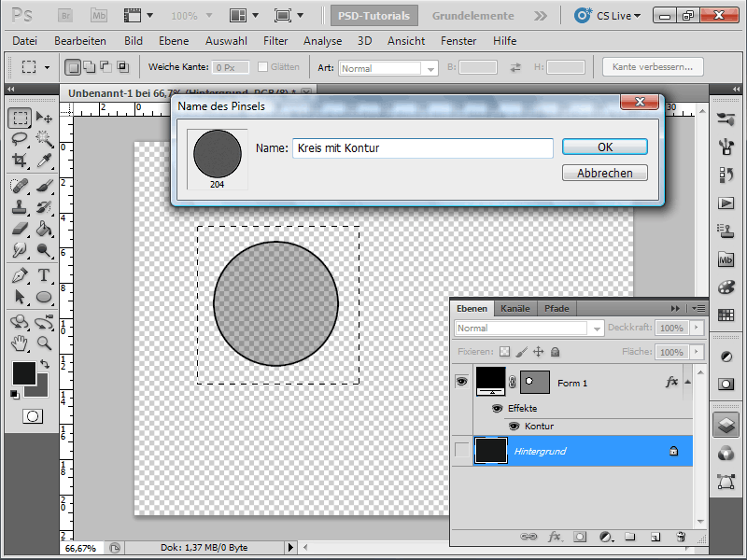Viewport: 747px width, 560px height.
Task: Show the Hintergrund layer
Action: tap(461, 450)
